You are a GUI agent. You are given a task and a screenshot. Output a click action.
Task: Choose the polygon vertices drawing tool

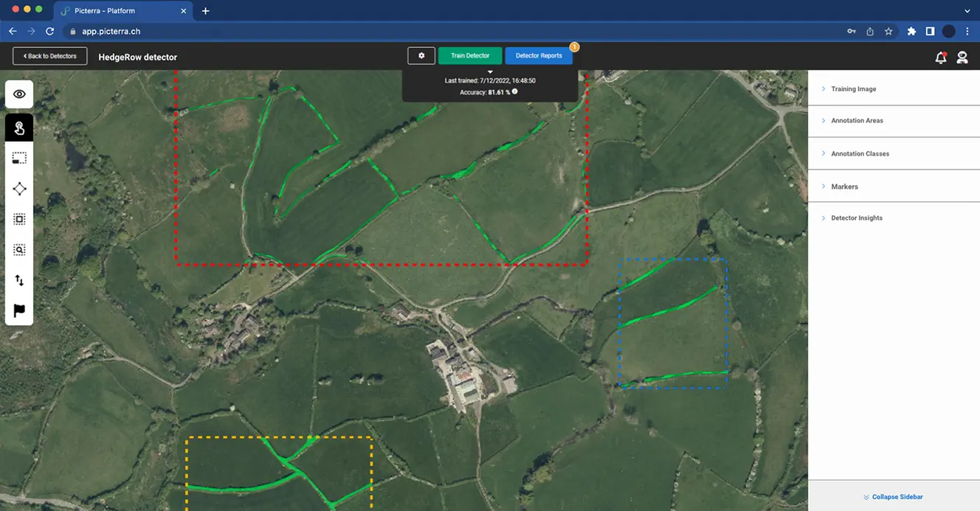tap(19, 189)
